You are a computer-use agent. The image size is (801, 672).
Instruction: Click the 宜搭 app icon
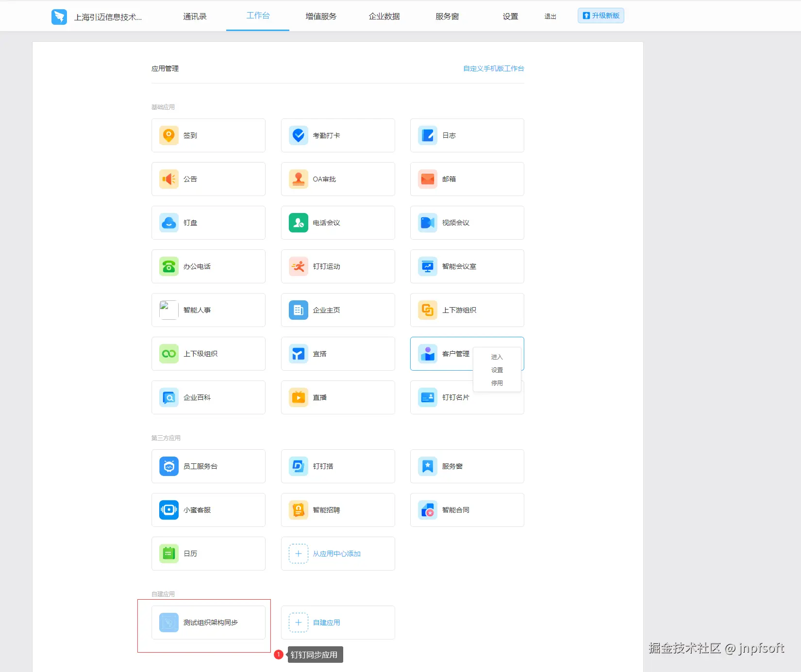299,354
